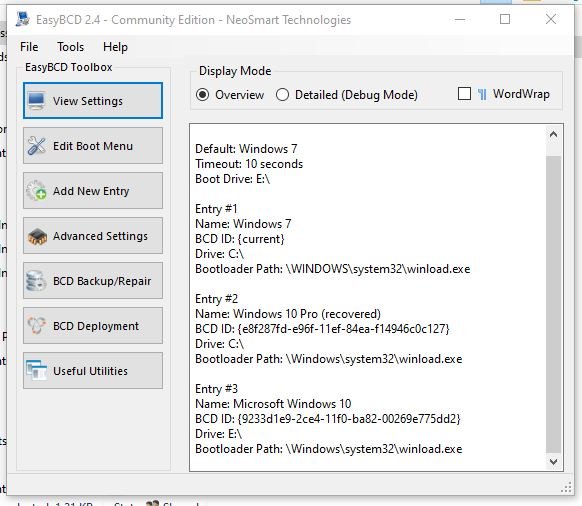Click the BCD ID starting with 9233d1e9
Image resolution: width=582 pixels, height=506 pixels.
[349, 419]
